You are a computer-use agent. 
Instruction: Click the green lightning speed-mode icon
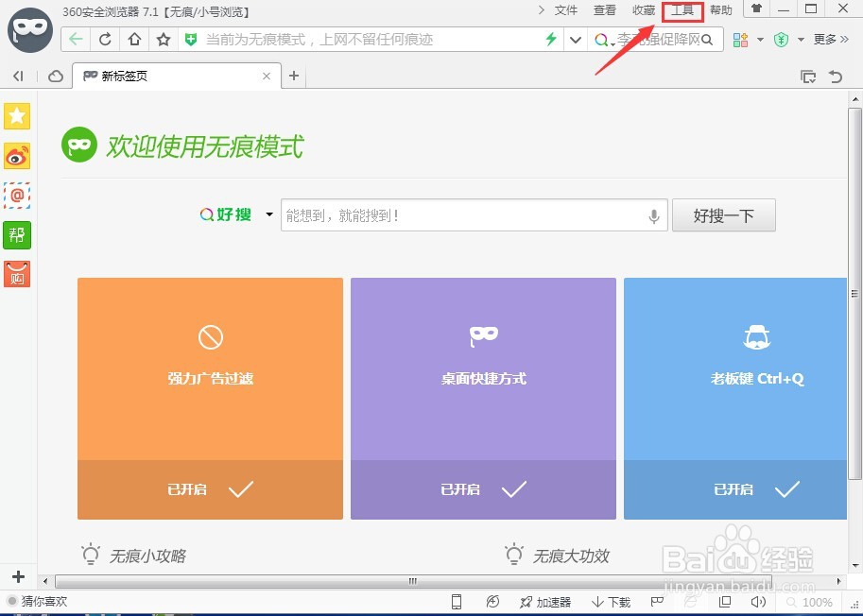click(550, 39)
